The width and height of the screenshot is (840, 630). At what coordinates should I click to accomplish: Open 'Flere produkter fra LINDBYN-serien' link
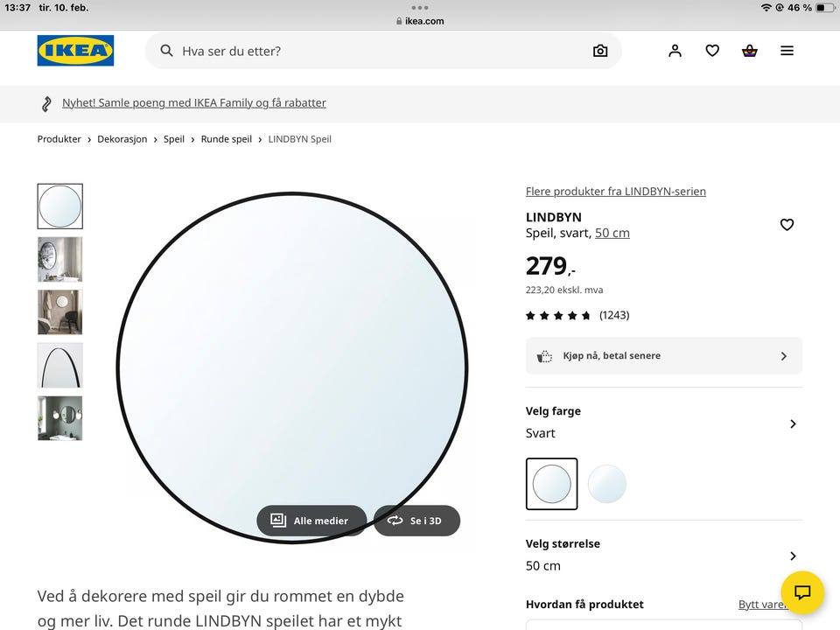point(615,192)
